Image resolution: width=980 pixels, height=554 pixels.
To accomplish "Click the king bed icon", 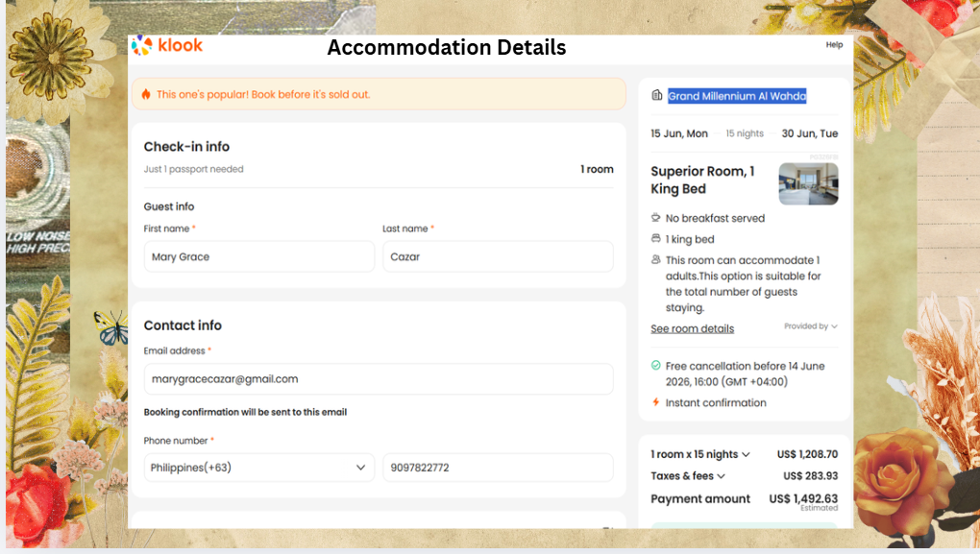I will tap(655, 238).
